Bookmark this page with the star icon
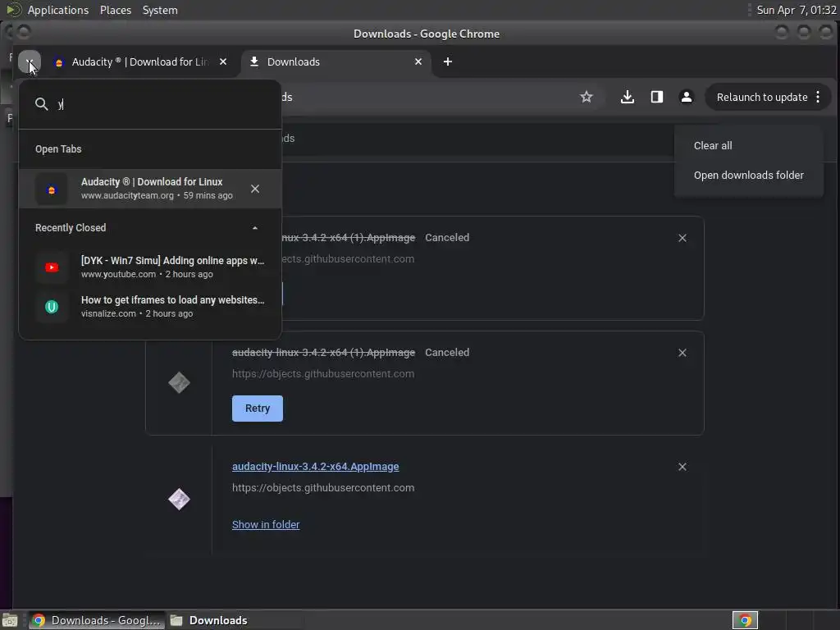840x630 pixels. point(587,97)
